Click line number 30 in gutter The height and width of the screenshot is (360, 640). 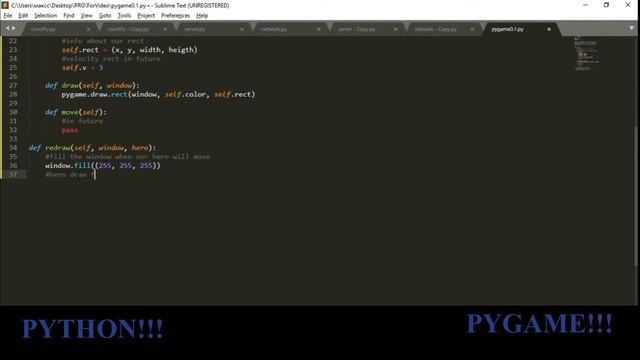[13, 112]
